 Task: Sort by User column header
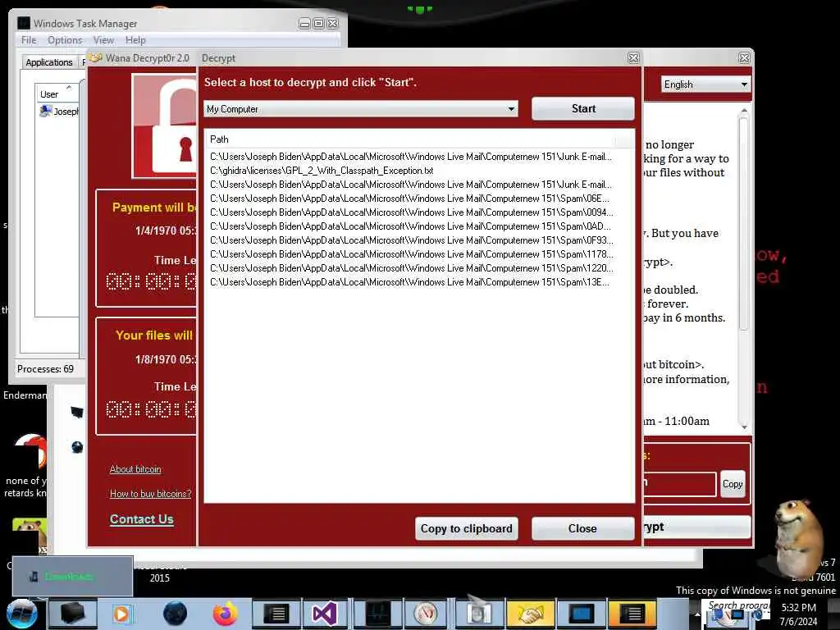point(57,94)
